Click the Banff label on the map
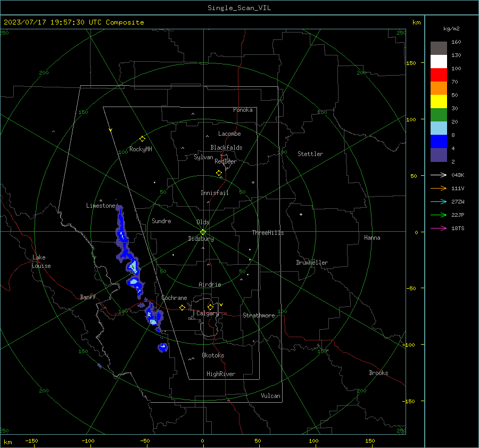The width and height of the screenshot is (479, 448). click(88, 297)
